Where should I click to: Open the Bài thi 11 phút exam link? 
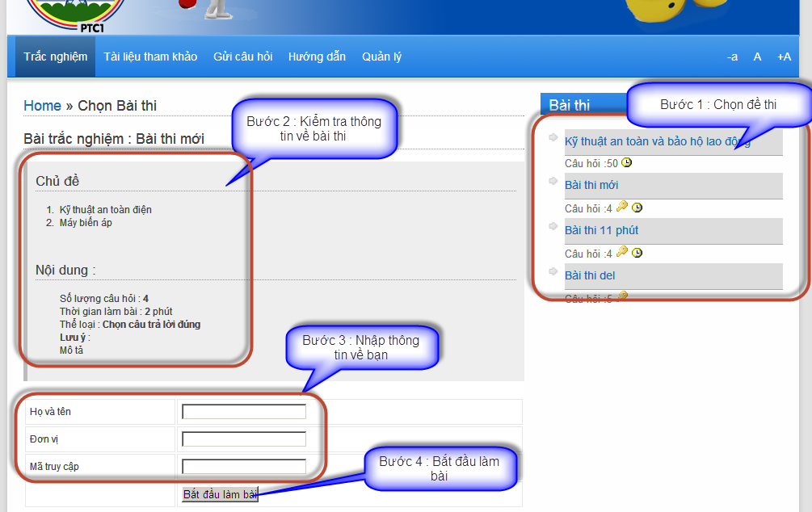pos(601,230)
